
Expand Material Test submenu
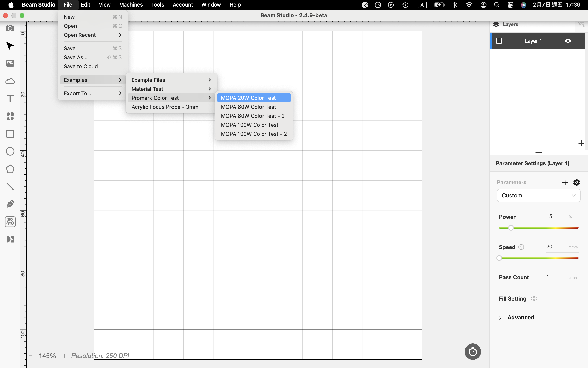point(171,89)
